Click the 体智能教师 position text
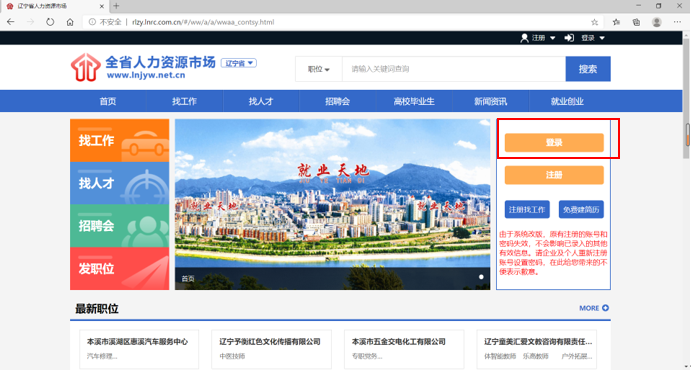The width and height of the screenshot is (691, 370). coord(500,356)
